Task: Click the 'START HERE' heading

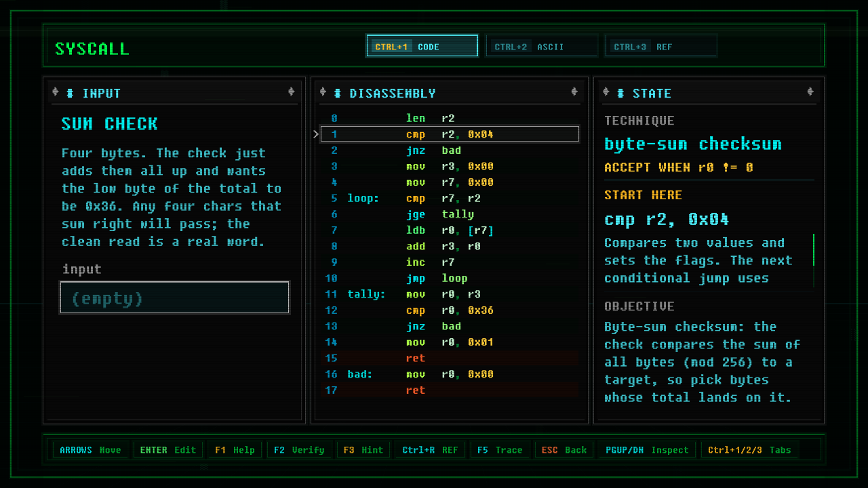Action: (x=644, y=195)
